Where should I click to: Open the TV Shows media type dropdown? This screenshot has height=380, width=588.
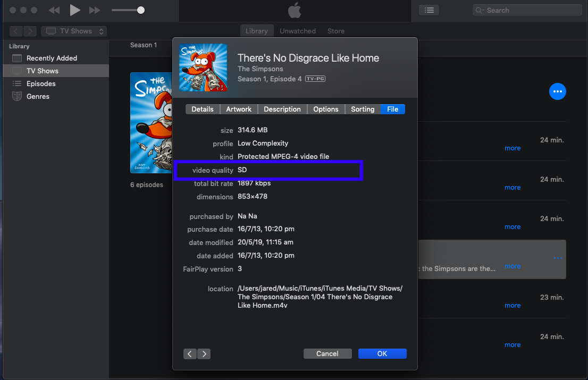pyautogui.click(x=74, y=31)
